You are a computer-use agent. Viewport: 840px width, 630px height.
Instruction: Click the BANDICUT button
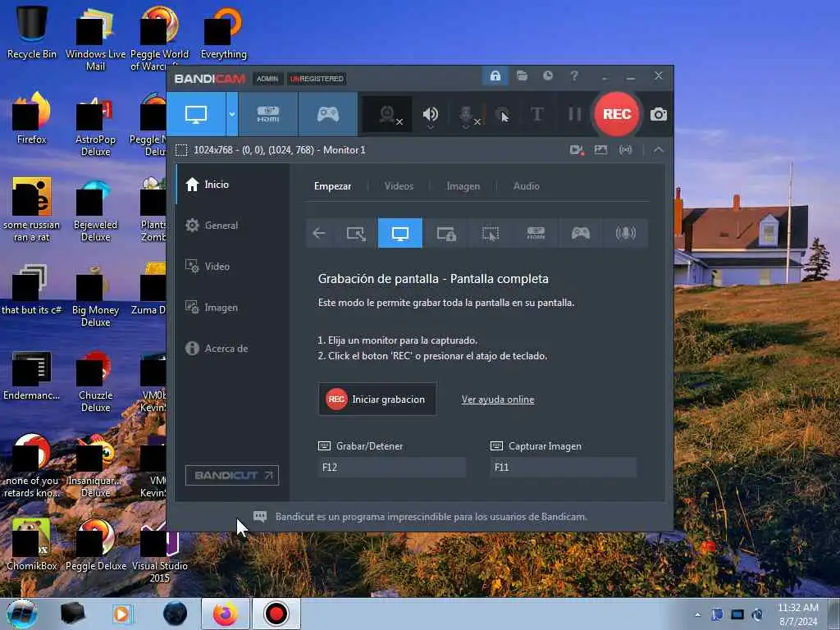tap(232, 475)
